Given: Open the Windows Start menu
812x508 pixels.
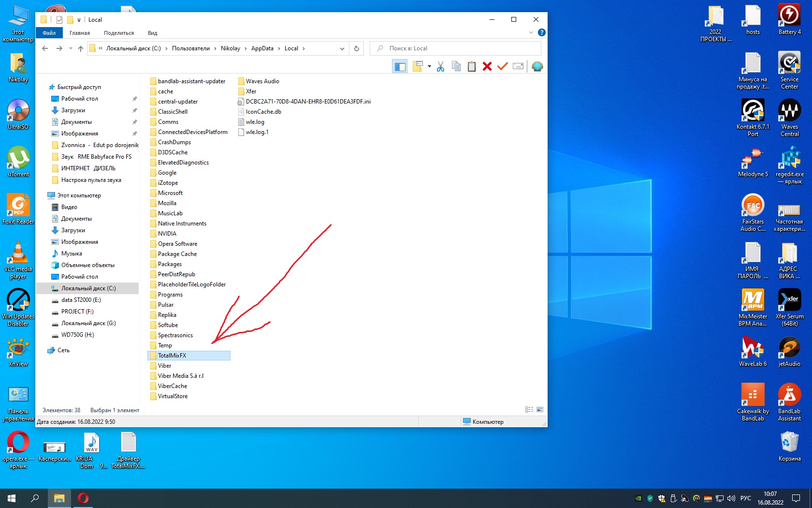Looking at the screenshot, I should pos(12,498).
